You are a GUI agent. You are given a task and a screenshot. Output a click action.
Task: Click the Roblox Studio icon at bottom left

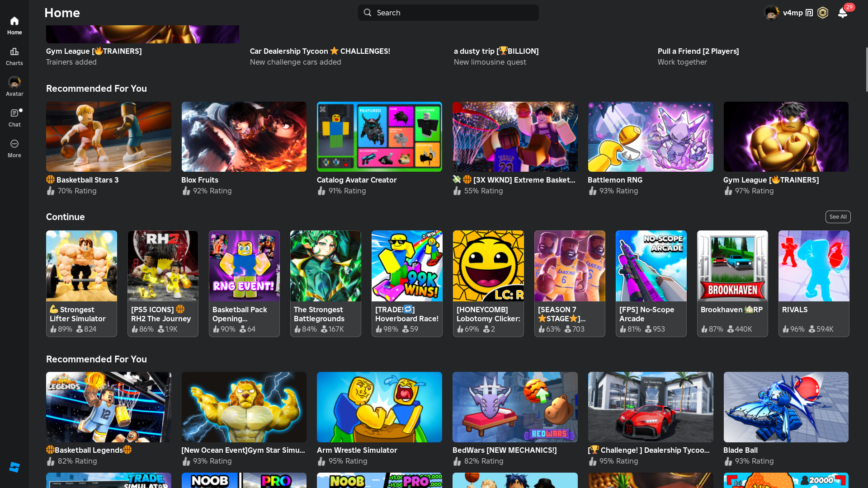pyautogui.click(x=14, y=467)
